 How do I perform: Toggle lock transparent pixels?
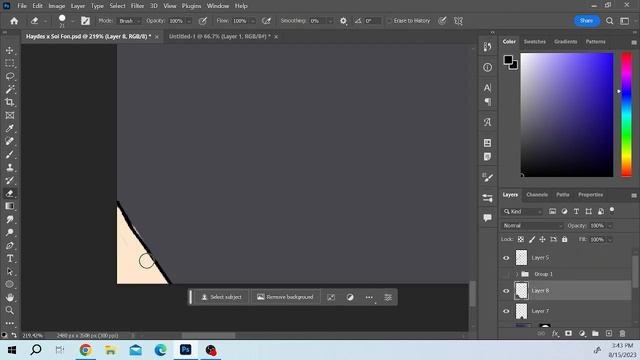(x=521, y=240)
